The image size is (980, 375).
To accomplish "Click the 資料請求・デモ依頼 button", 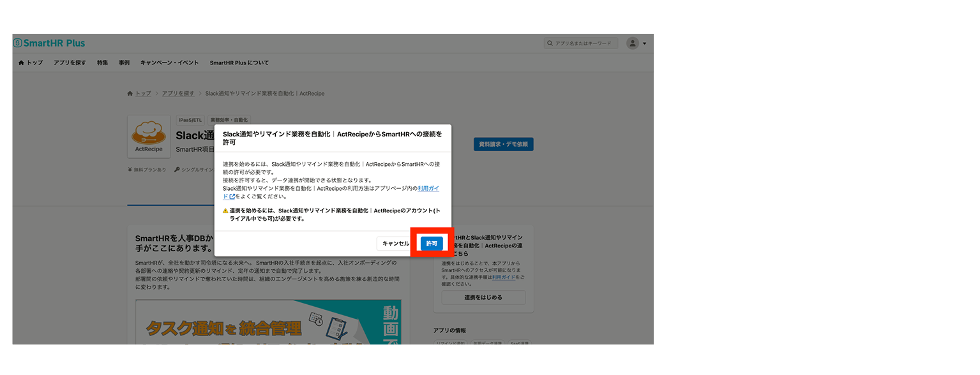I will coord(503,144).
